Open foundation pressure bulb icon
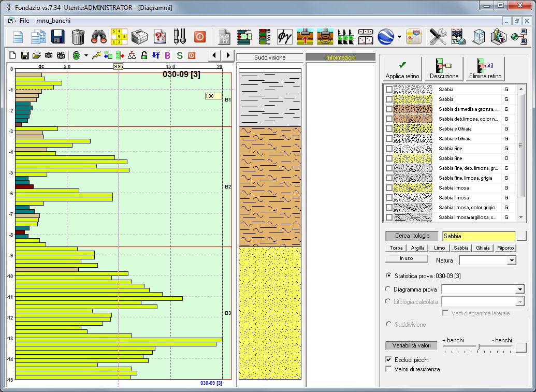536x392 pixels. [x=325, y=37]
